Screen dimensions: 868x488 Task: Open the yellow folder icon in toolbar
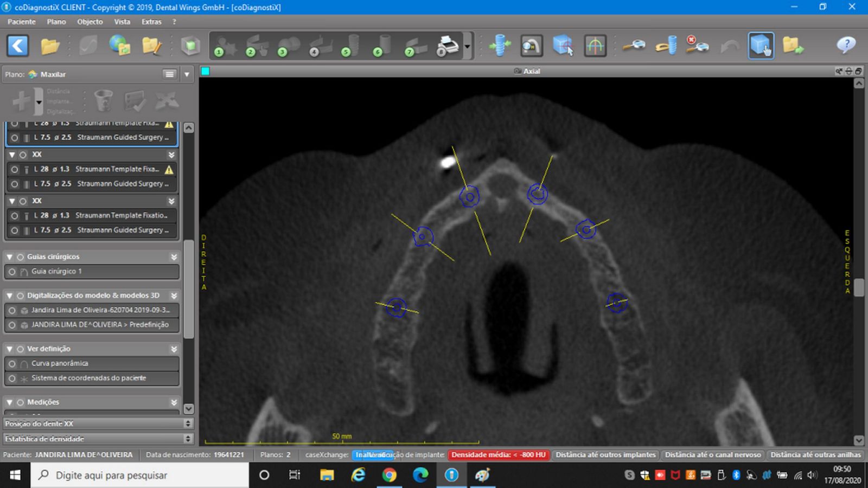click(x=50, y=46)
